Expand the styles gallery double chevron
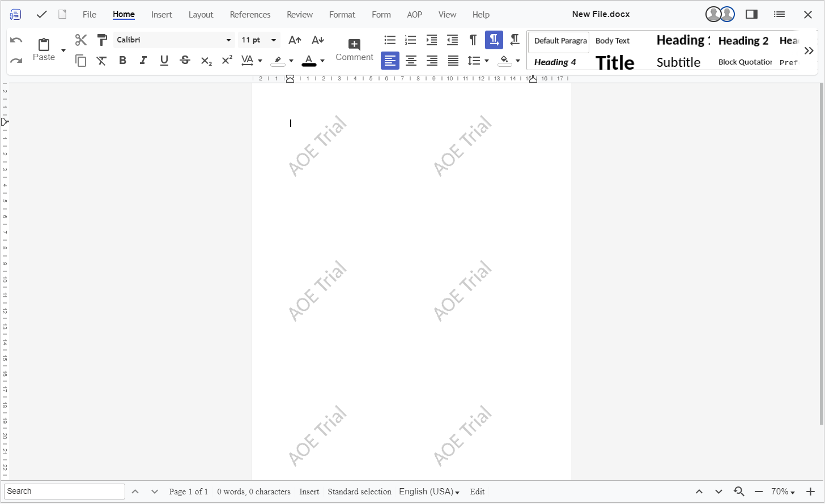 tap(809, 50)
